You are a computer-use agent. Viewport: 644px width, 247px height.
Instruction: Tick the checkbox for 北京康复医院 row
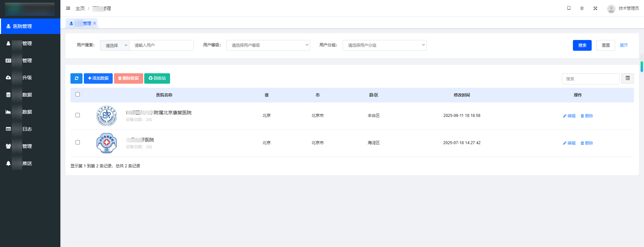78,115
